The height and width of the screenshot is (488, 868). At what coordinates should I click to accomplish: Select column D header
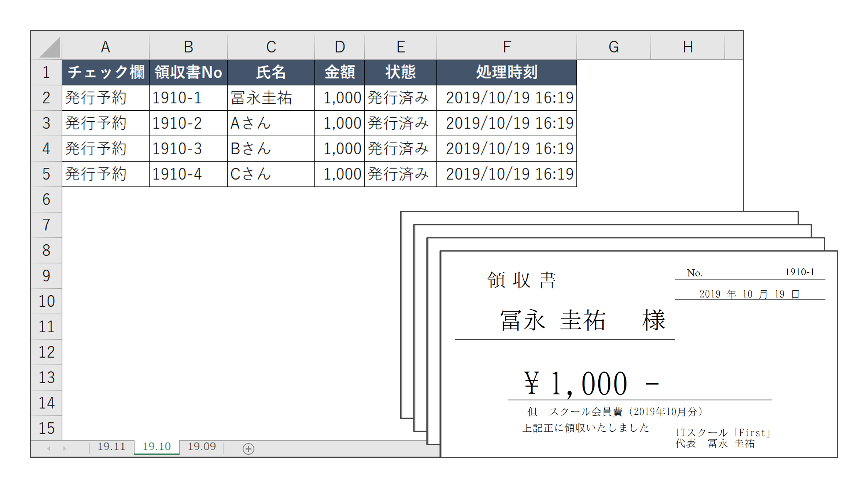coord(340,46)
